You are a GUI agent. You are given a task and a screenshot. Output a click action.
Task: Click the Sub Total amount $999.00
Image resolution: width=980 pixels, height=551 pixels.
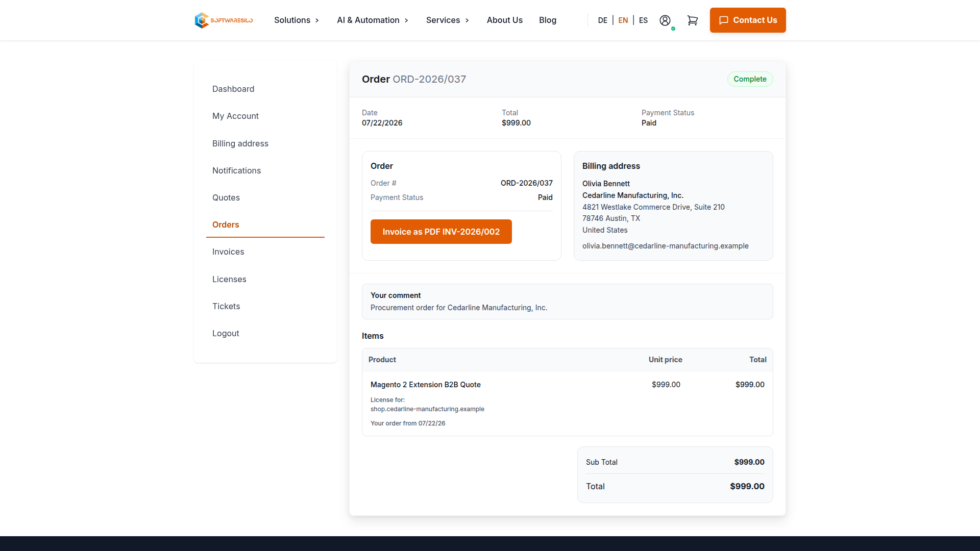749,462
